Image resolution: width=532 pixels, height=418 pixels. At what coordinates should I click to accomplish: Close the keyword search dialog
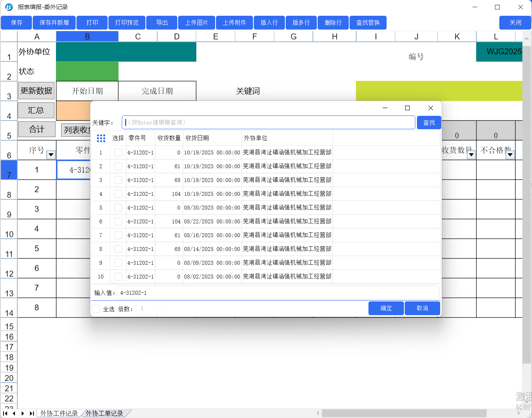(430, 108)
